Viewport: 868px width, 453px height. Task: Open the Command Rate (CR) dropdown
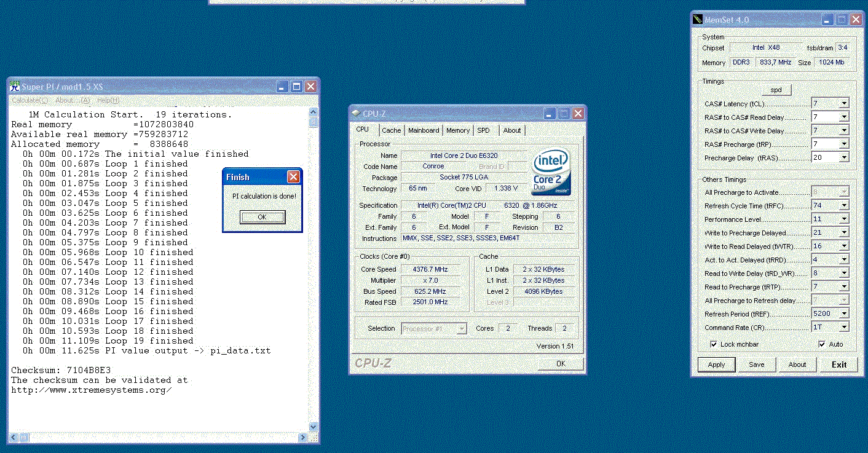(844, 327)
